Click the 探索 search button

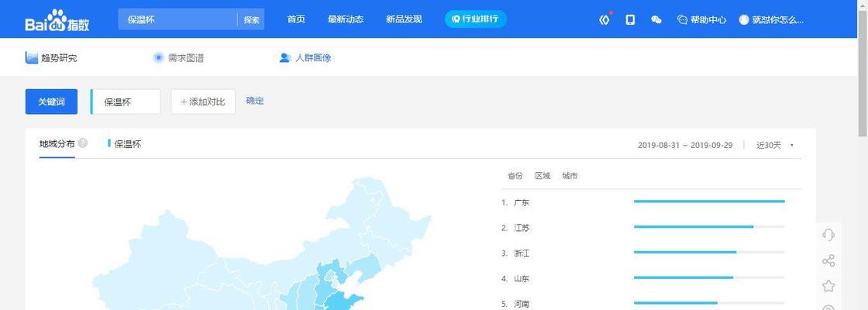click(x=251, y=19)
